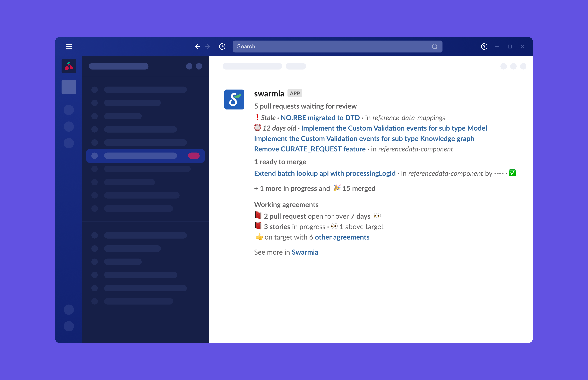Open history clock icon

(x=222, y=46)
